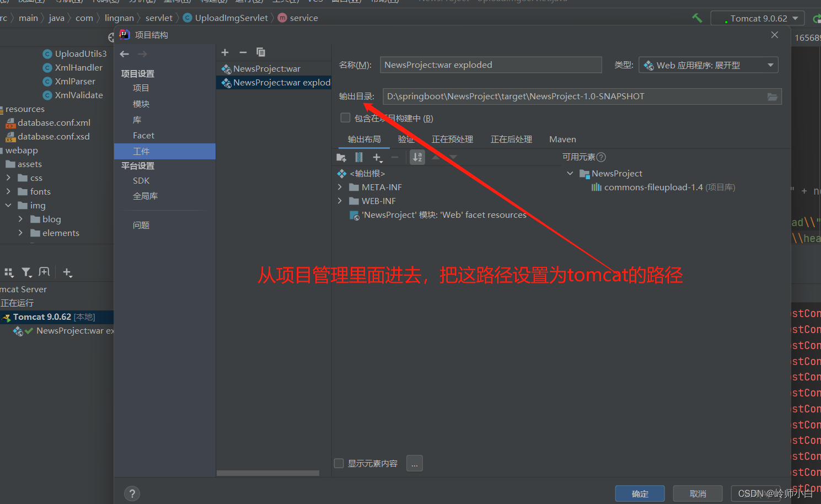Collapse the img folder in the project tree
The height and width of the screenshot is (504, 821).
[x=8, y=206]
